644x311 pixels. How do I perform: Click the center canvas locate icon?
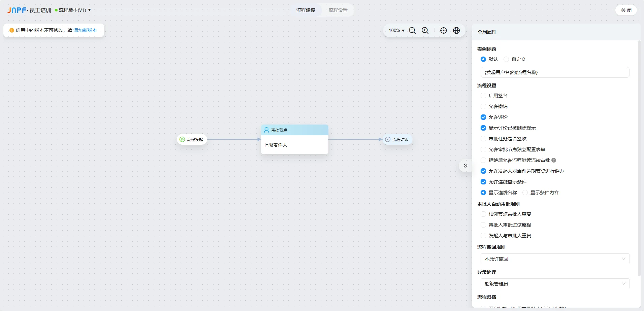(x=444, y=31)
